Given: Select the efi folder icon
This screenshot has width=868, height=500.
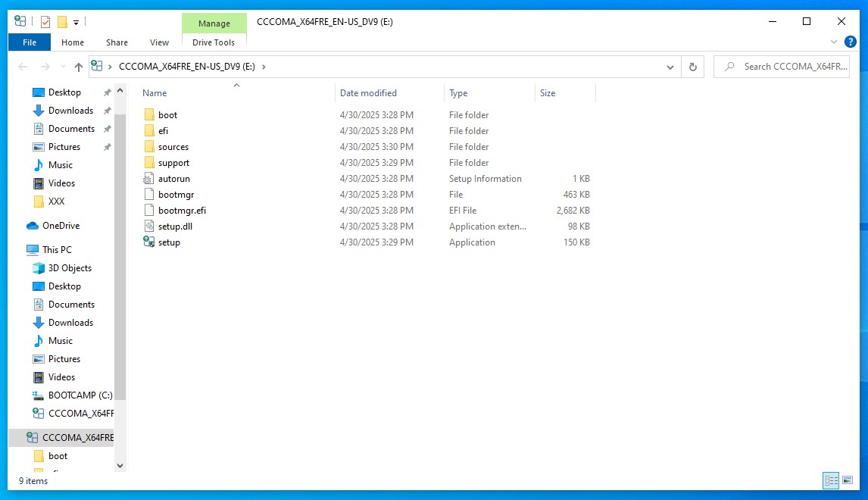Looking at the screenshot, I should [x=149, y=130].
